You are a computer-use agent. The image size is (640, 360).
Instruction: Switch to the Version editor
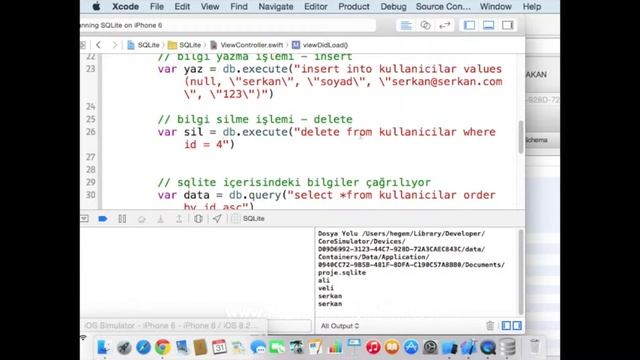tap(444, 25)
